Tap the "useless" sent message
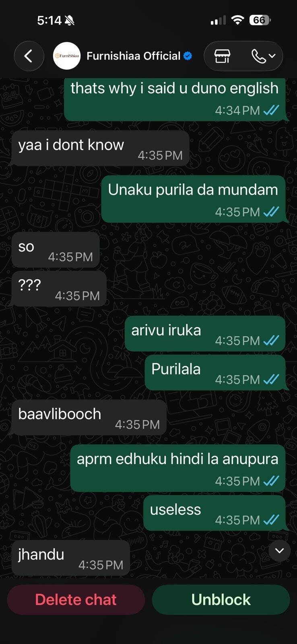 [x=214, y=513]
